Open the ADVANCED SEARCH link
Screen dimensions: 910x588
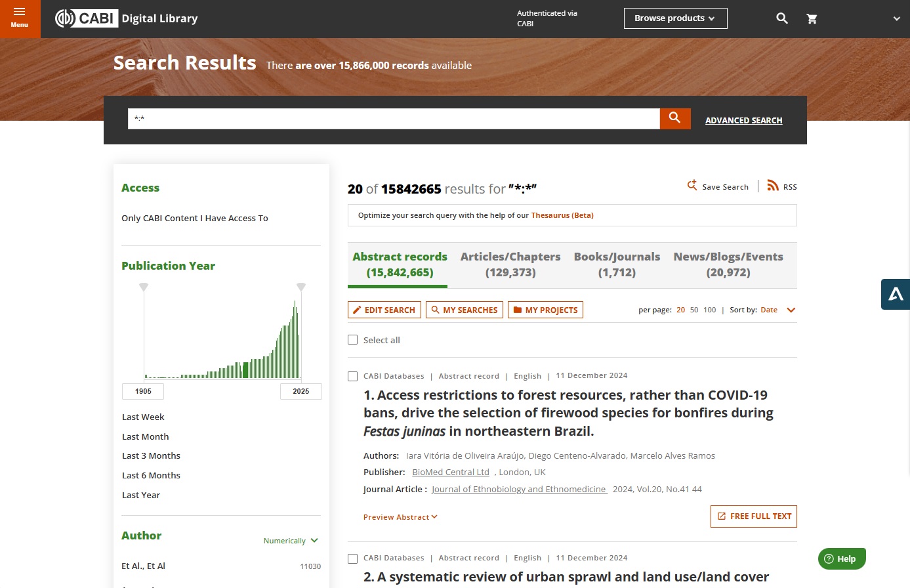click(x=743, y=121)
